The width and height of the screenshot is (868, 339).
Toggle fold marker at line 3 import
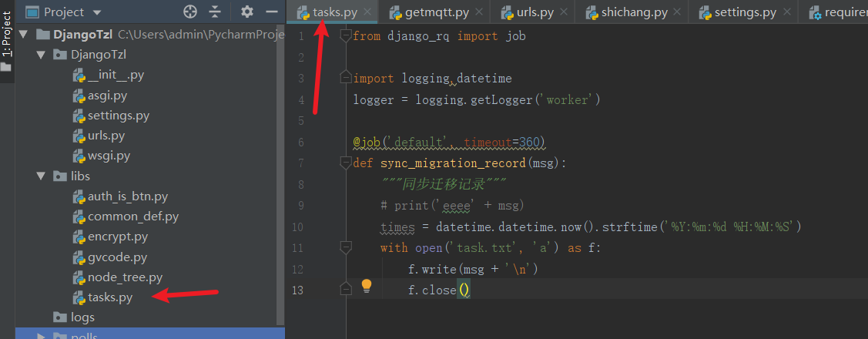click(345, 78)
